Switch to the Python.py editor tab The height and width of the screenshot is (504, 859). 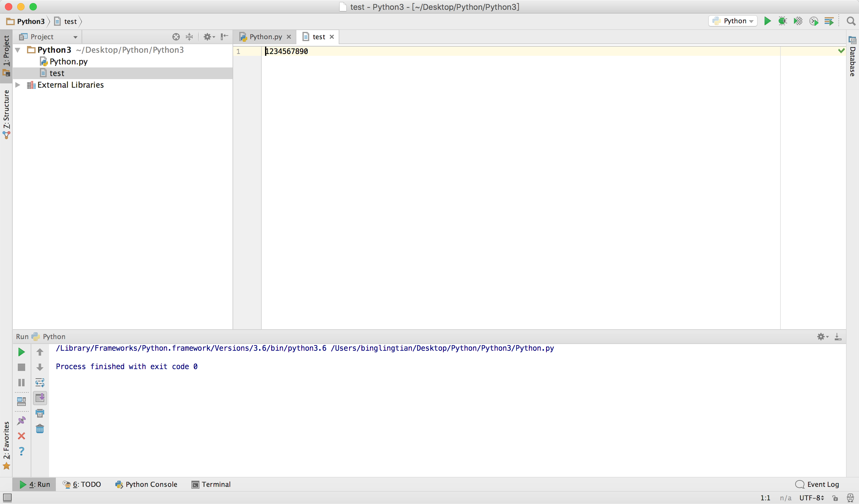[265, 37]
